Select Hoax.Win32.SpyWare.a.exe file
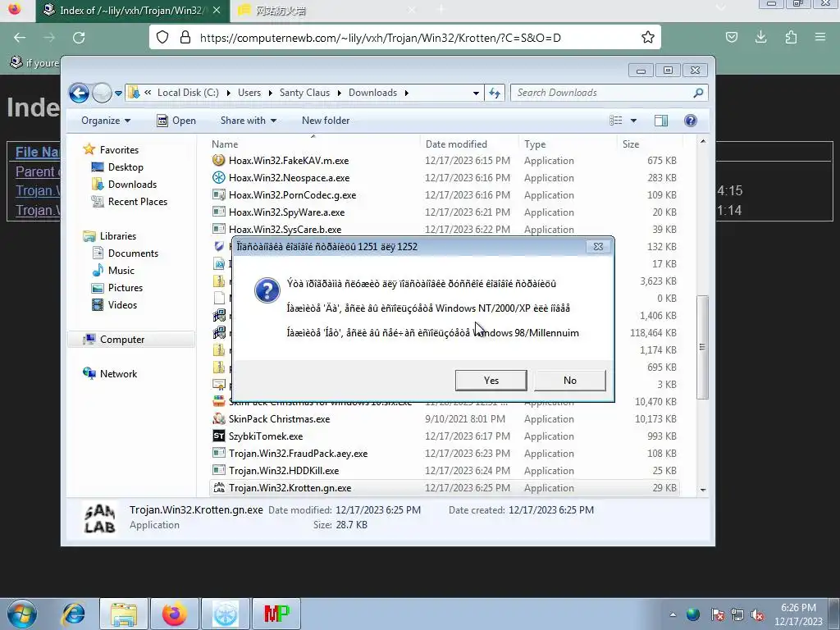The image size is (840, 630). 445,212
